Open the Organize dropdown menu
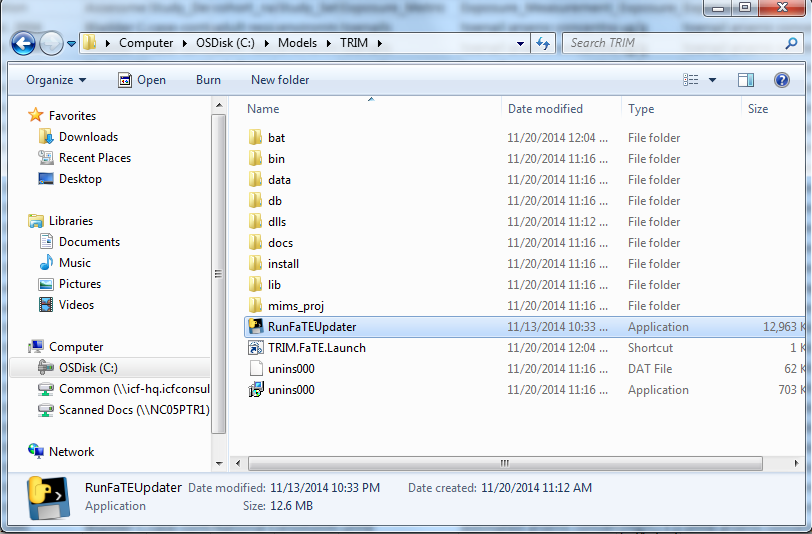Screen dimensions: 812x534 (56, 80)
